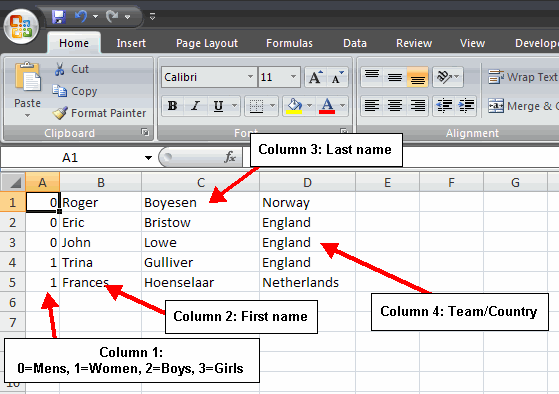Open the View tab

coord(472,43)
